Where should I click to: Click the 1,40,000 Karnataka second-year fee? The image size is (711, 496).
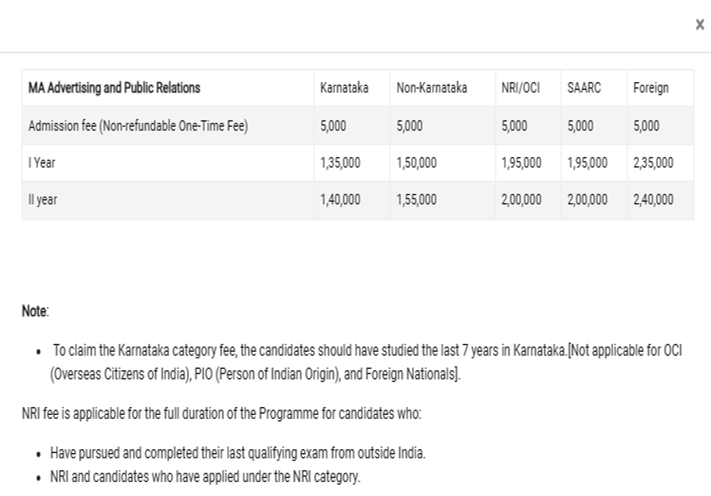(x=340, y=200)
